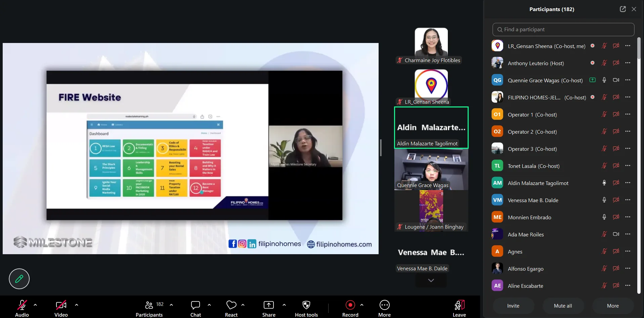Click camera-off icon for Operator 2
The image size is (644, 318).
pyautogui.click(x=616, y=131)
